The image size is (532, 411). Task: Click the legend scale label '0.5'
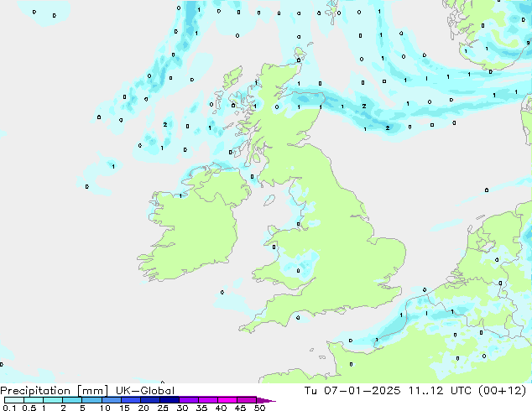(29, 408)
